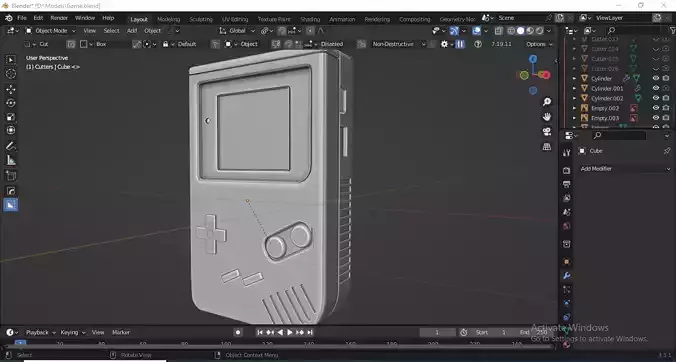Open the Add Modifier dropdown
Image resolution: width=676 pixels, height=362 pixels.
pos(624,169)
